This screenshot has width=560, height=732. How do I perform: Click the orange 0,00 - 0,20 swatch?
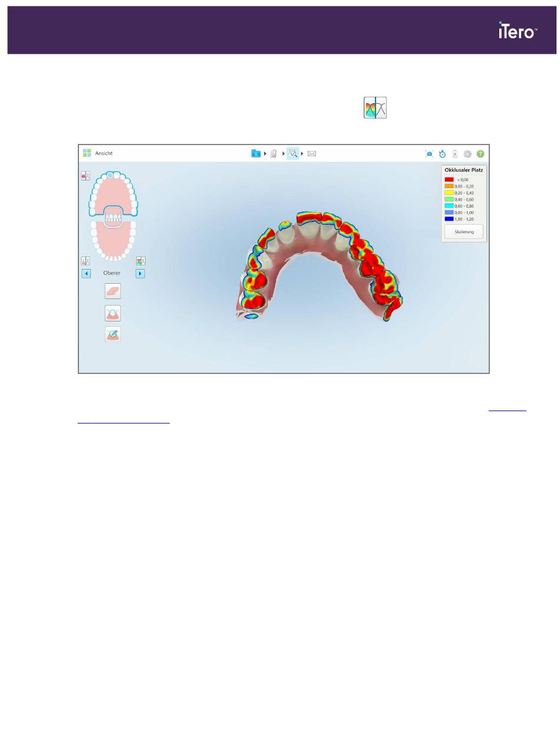coord(449,186)
